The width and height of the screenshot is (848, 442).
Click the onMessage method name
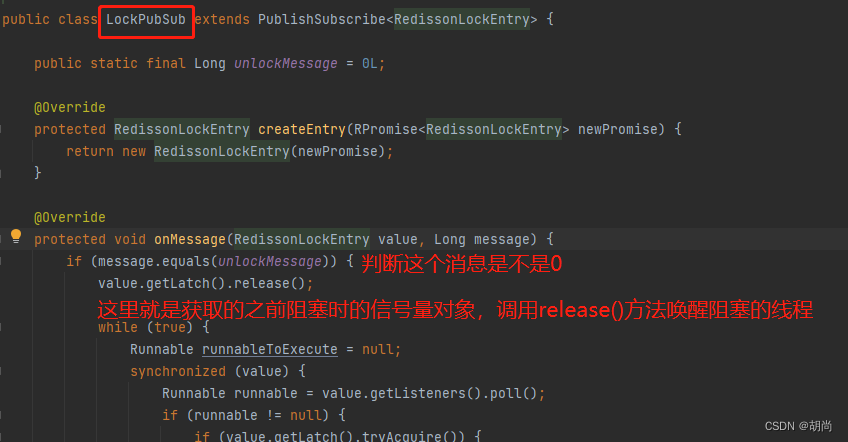[x=190, y=239]
